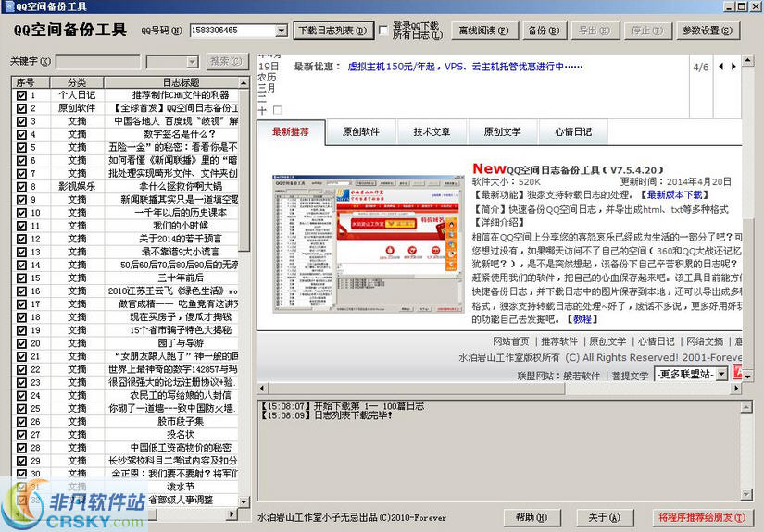Image resolution: width=764 pixels, height=532 pixels.
Task: Uncheck row 2 checkbox 全球首发 QQ空间日志备份
Action: [x=21, y=108]
